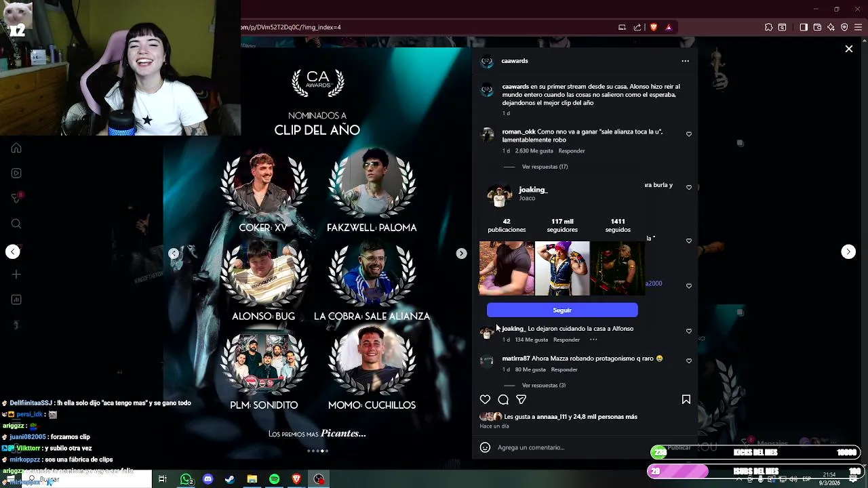Click the browser address bar URL
Screen dimensions: 868x488
(x=292, y=27)
